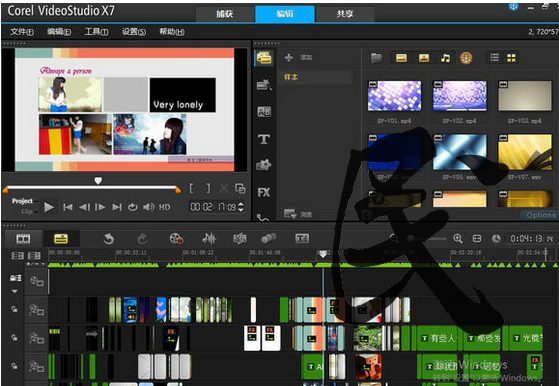Toggle repeat playback
The height and width of the screenshot is (386, 559).
(133, 207)
